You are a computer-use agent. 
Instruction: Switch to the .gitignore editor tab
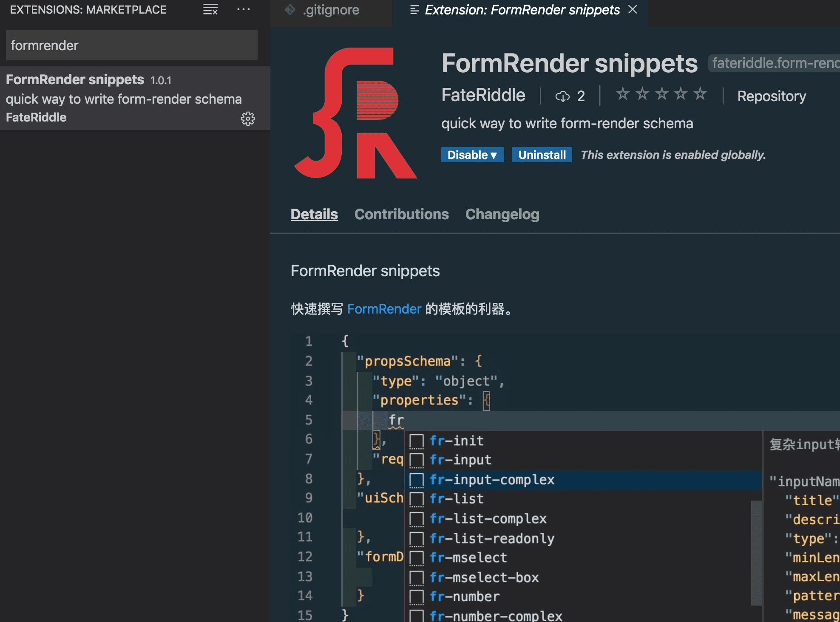(x=331, y=10)
